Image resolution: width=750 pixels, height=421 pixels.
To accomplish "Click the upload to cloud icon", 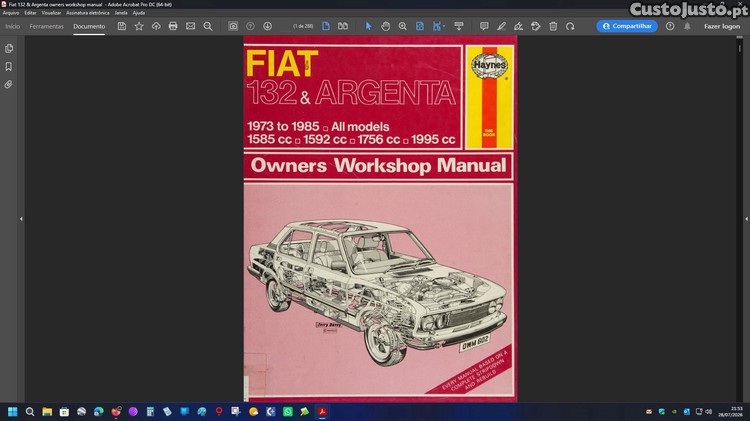I will (x=156, y=26).
